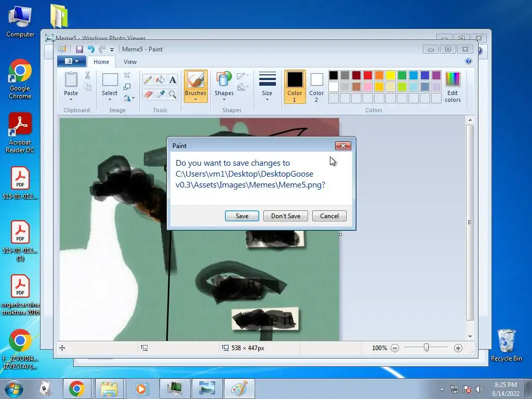
Task: Click the Cut scissors icon
Action: (x=87, y=75)
